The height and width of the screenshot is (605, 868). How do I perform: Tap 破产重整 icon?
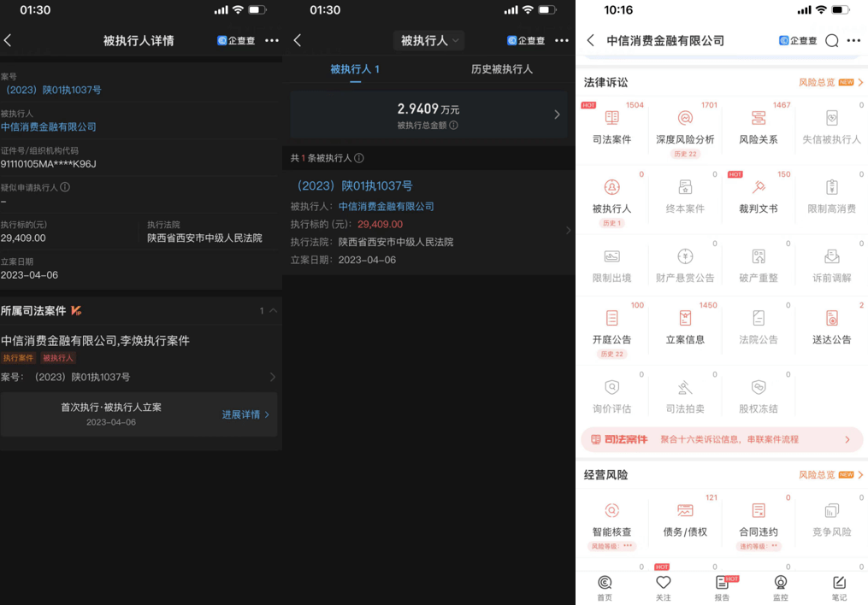(759, 256)
